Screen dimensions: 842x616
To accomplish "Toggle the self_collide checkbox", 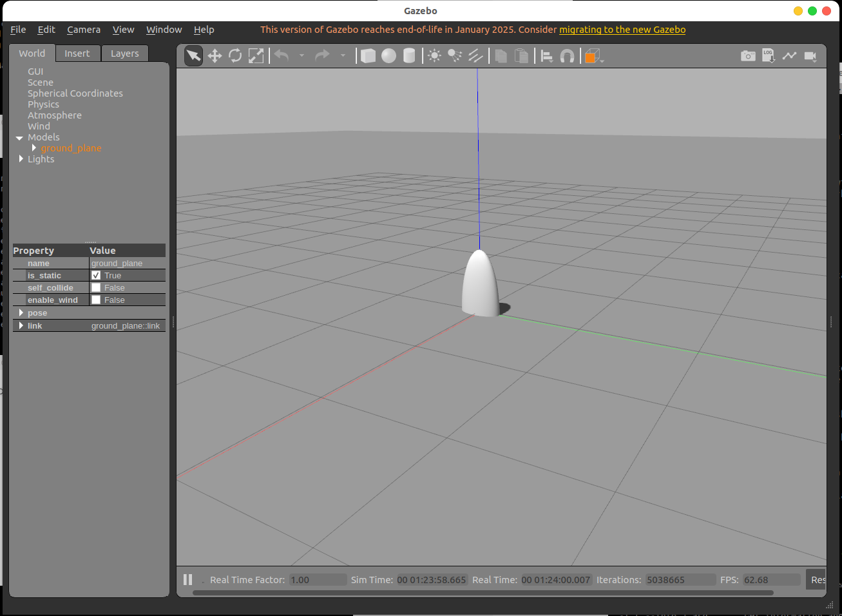I will pos(96,287).
